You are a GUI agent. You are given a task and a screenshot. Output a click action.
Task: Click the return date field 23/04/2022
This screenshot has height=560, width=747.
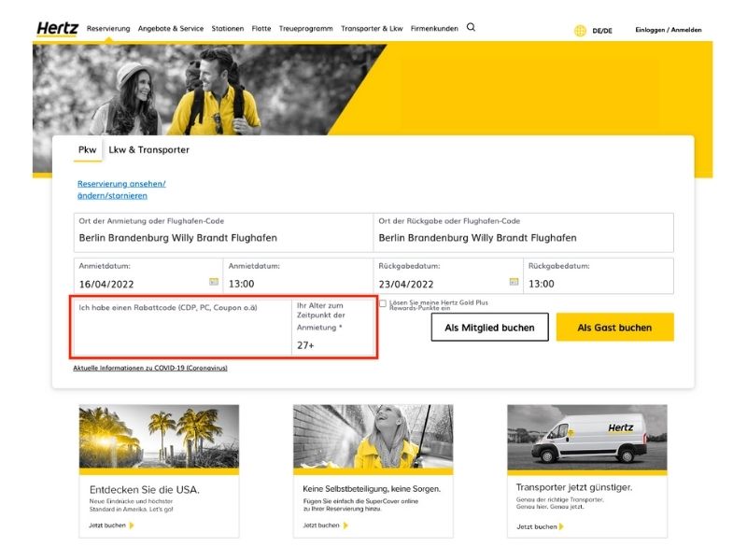448,276
